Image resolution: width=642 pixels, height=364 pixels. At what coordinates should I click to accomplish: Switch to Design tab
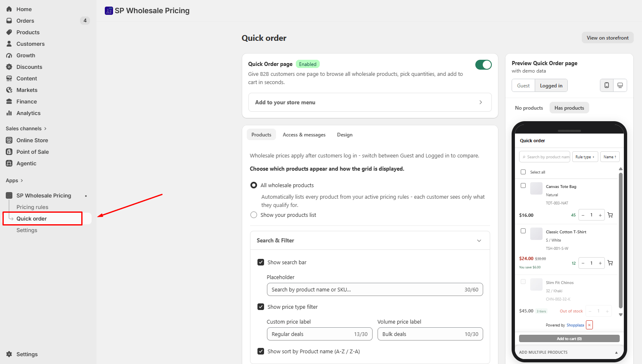tap(345, 135)
